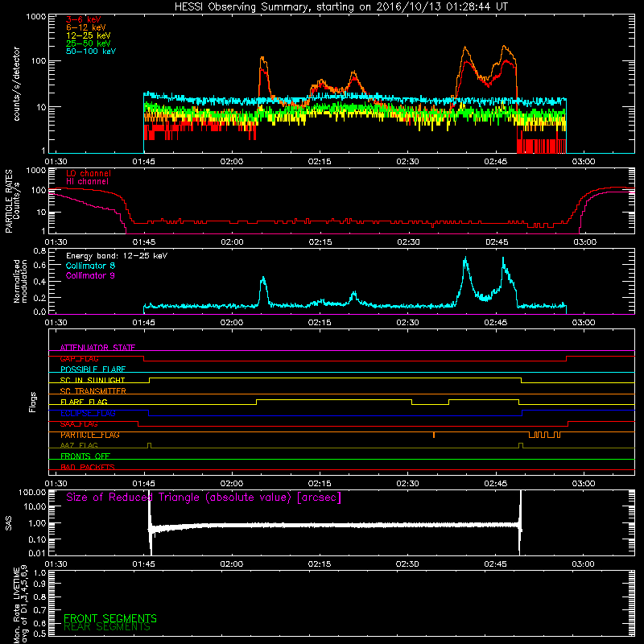Select the ECLIPSE_FLAG label
Image resolution: width=644 pixels, height=644 pixels.
[88, 413]
